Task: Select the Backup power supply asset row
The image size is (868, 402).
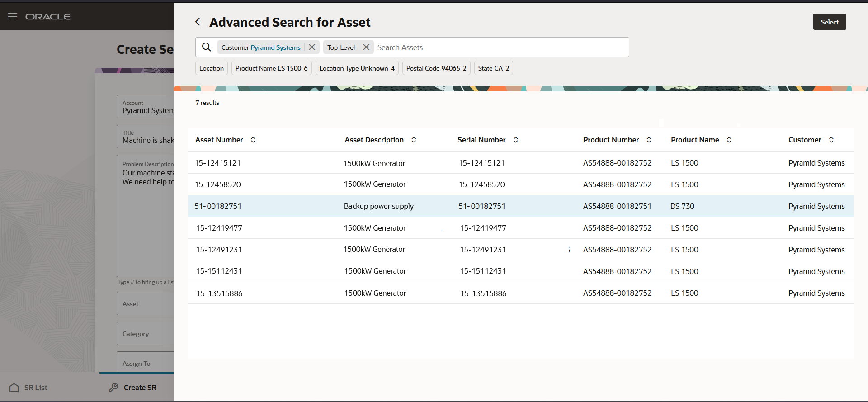Action: [x=379, y=206]
